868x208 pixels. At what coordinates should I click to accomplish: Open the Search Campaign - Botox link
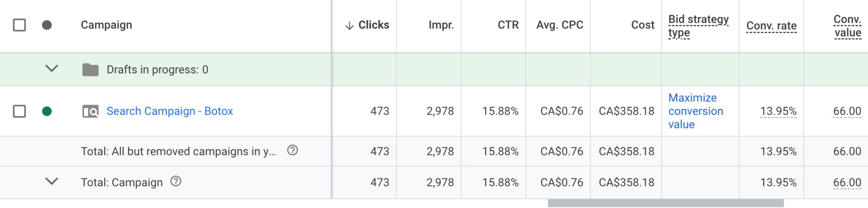point(170,111)
